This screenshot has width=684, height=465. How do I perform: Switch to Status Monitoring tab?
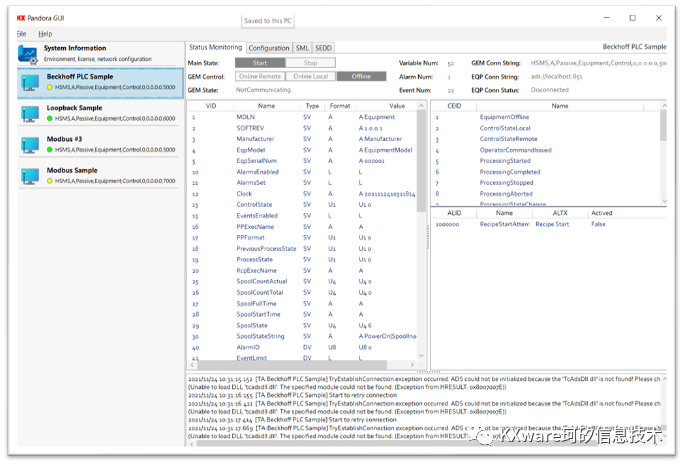point(215,47)
